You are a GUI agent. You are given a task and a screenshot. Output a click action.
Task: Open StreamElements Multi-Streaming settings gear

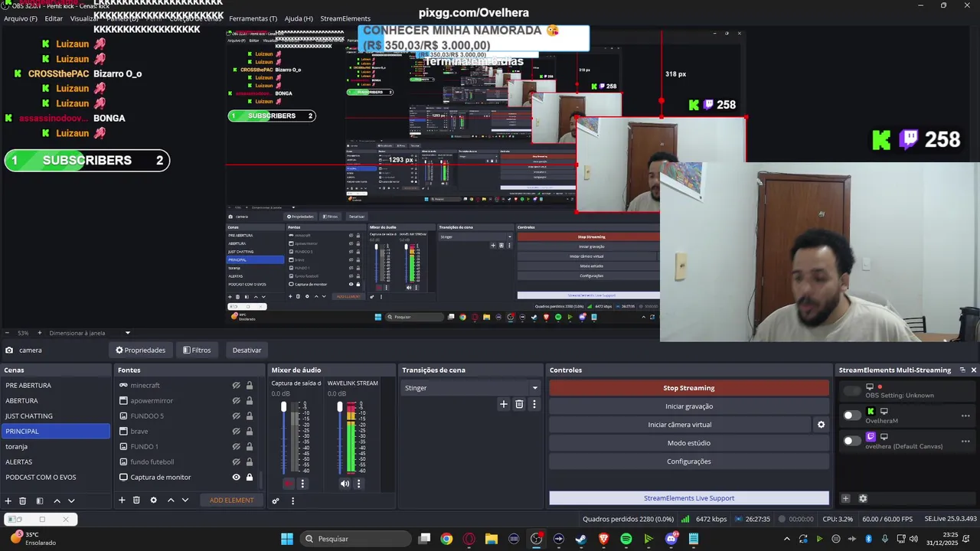pos(863,498)
